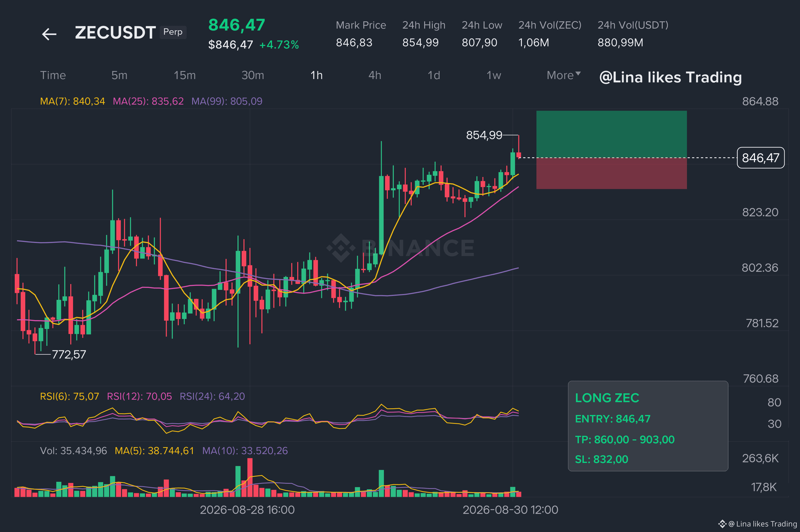The image size is (800, 532).
Task: Select the 1h interval tab
Action: click(317, 75)
